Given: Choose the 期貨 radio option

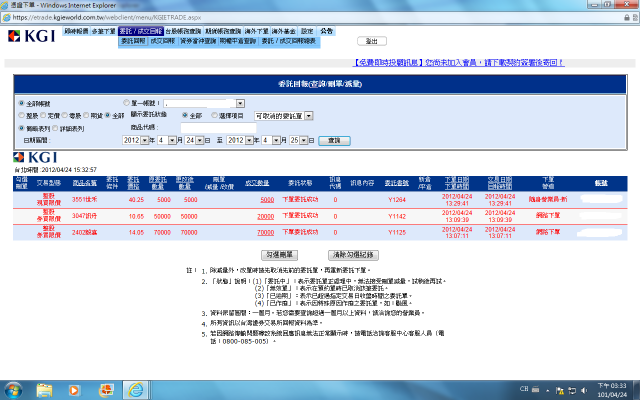Looking at the screenshot, I should pyautogui.click(x=86, y=116).
